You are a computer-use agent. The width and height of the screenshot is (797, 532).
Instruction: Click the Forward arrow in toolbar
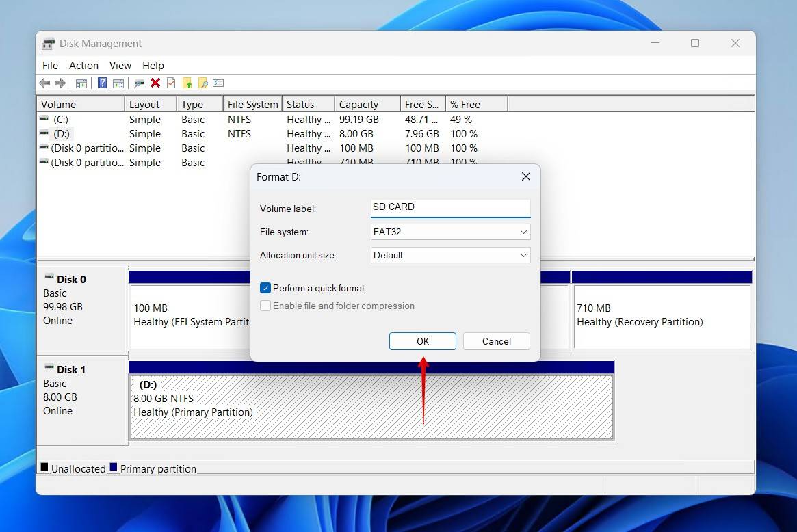pos(60,83)
